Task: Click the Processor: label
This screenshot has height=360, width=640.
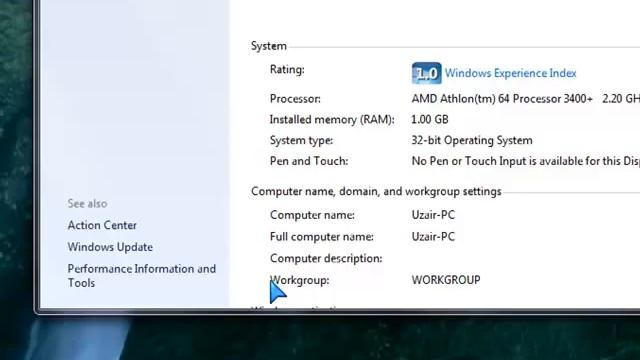Action: 295,99
